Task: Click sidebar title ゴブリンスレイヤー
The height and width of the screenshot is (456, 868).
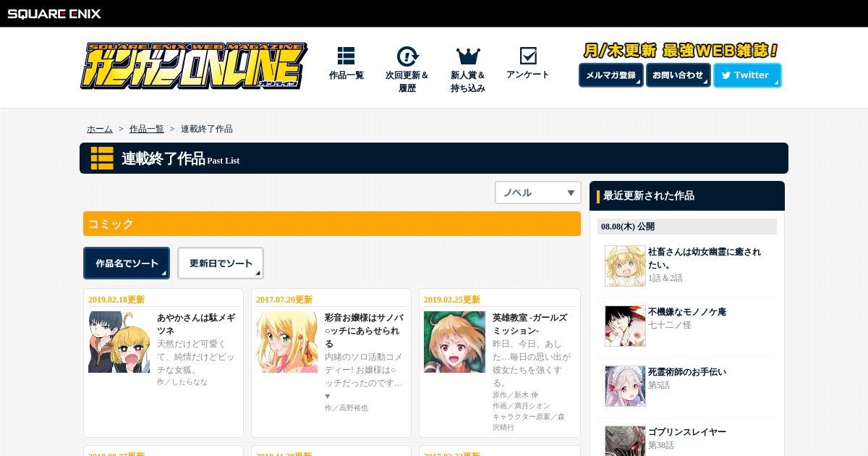Action: [x=687, y=432]
